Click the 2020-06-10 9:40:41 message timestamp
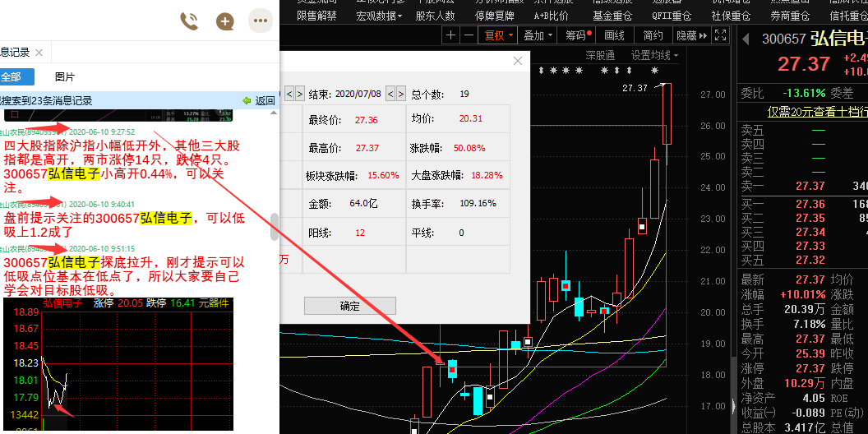 click(101, 205)
